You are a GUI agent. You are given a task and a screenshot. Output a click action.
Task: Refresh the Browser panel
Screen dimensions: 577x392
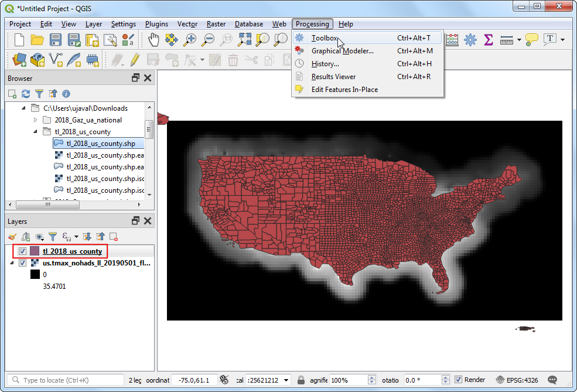coord(25,94)
